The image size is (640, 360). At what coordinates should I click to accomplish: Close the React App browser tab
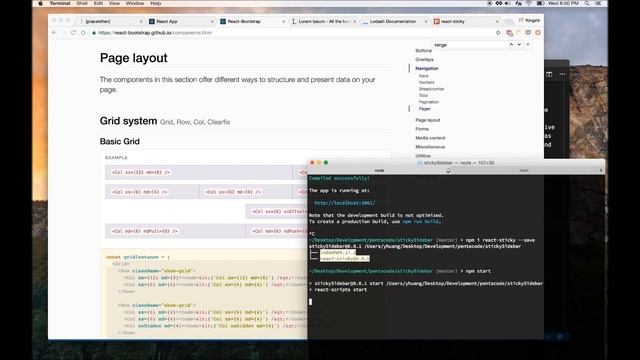pos(212,21)
